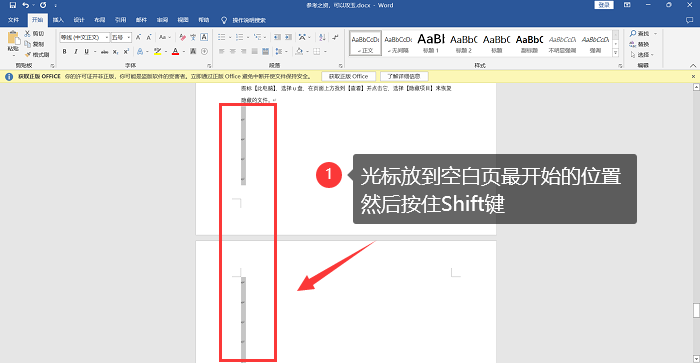Apply distributed alignment

coord(266,52)
